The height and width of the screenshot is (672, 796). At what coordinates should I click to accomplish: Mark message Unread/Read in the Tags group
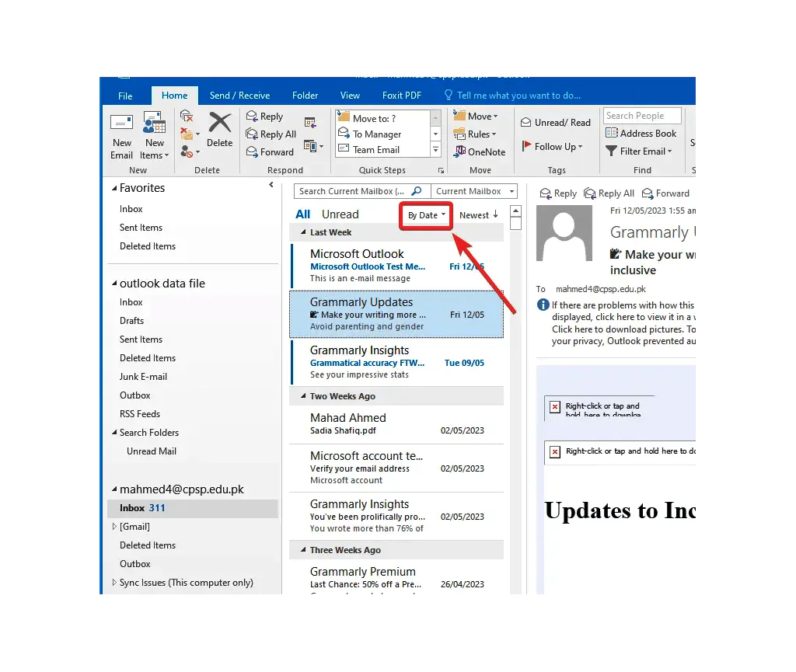point(556,122)
